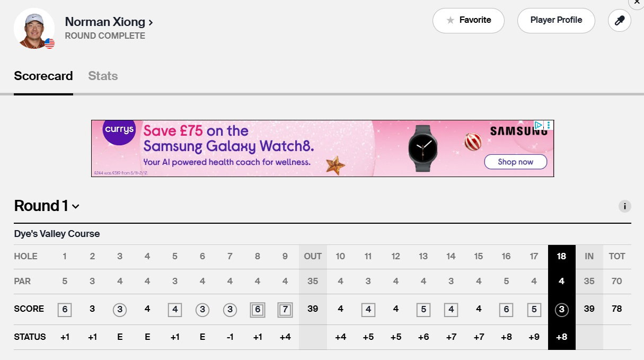Image resolution: width=644 pixels, height=360 pixels.
Task: Click the Samsung brand logo in ad
Action: point(511,131)
